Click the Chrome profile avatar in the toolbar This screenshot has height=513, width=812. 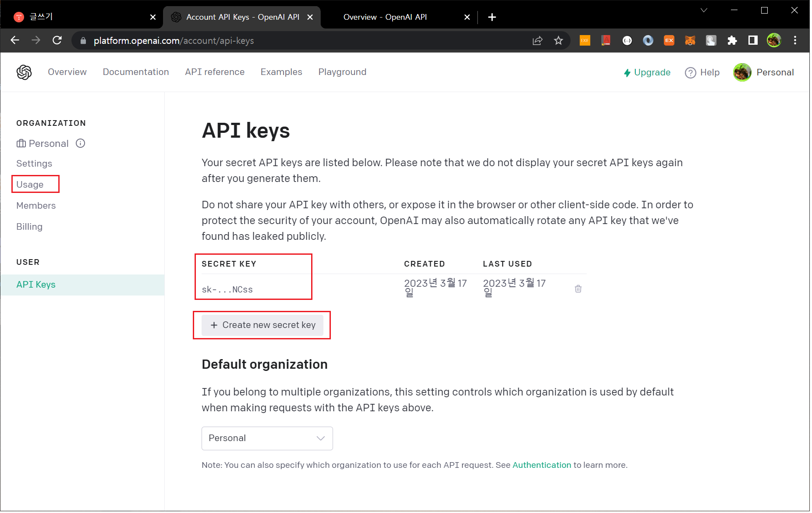click(774, 40)
